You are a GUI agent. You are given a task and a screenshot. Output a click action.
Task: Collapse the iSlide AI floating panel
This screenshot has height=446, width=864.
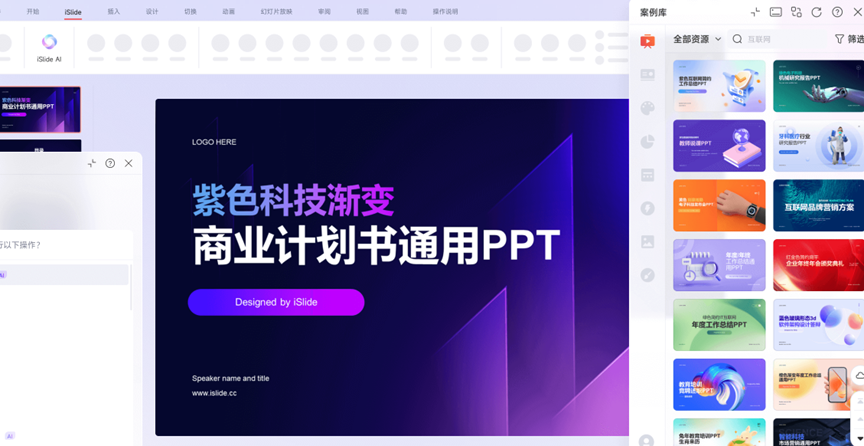tap(91, 163)
